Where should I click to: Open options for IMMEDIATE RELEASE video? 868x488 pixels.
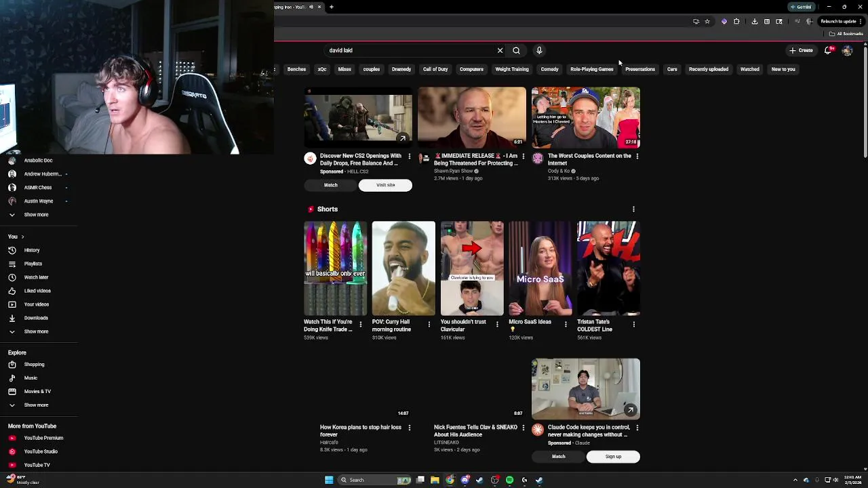point(523,157)
